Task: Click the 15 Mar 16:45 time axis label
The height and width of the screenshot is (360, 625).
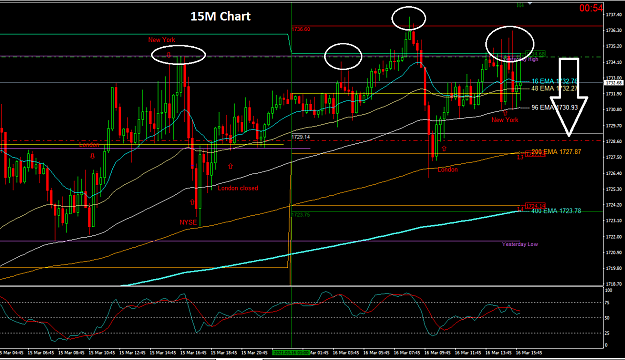Action: (193, 353)
